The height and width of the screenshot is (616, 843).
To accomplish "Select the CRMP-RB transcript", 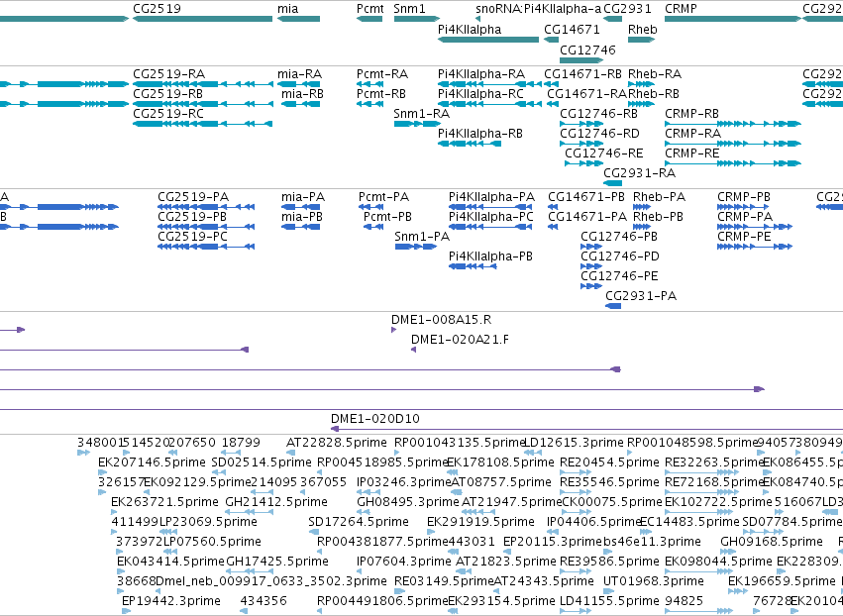I will pyautogui.click(x=733, y=124).
